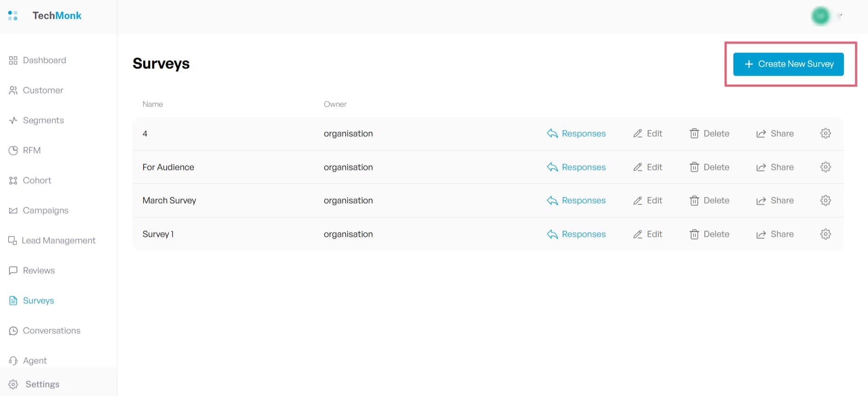This screenshot has height=396, width=868.
Task: Click the Owner column header
Action: [x=335, y=104]
